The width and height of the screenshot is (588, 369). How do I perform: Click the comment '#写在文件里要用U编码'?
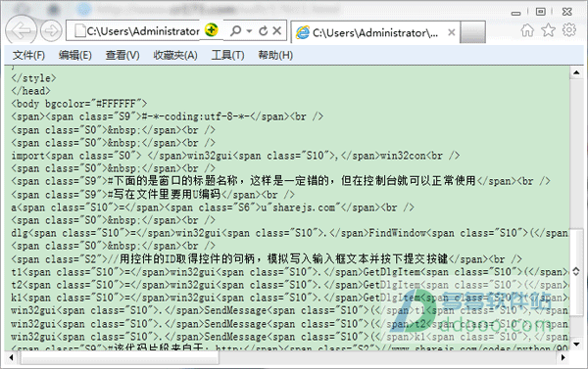(x=165, y=194)
